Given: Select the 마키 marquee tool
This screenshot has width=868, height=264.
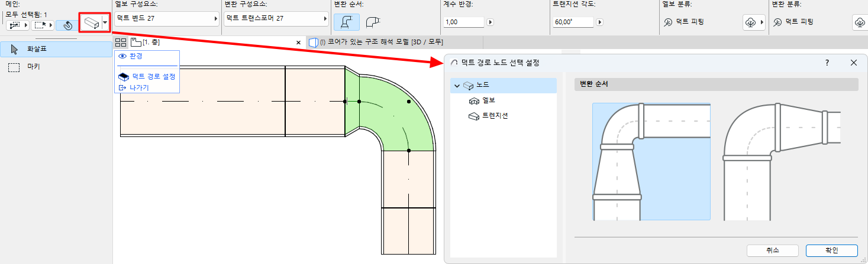Looking at the screenshot, I should [56, 67].
